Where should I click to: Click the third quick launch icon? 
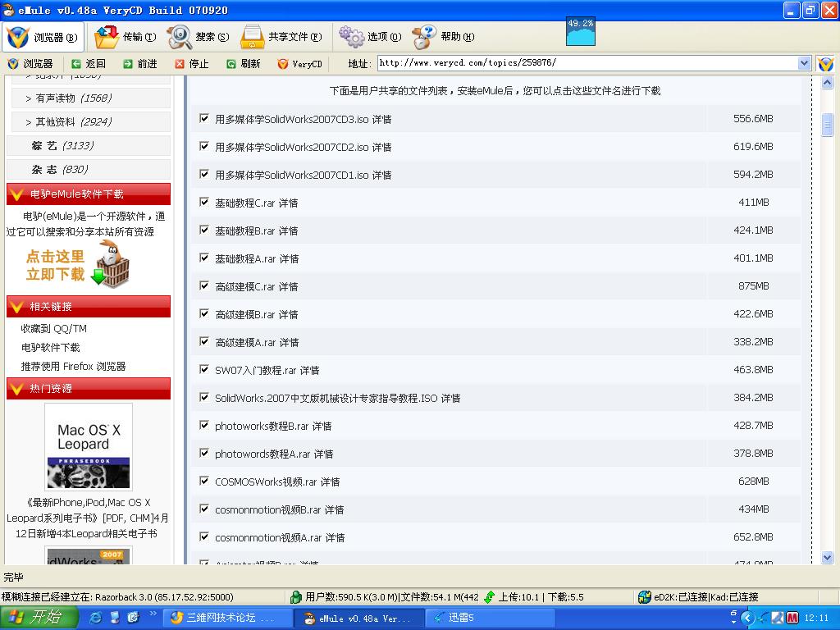point(134,617)
